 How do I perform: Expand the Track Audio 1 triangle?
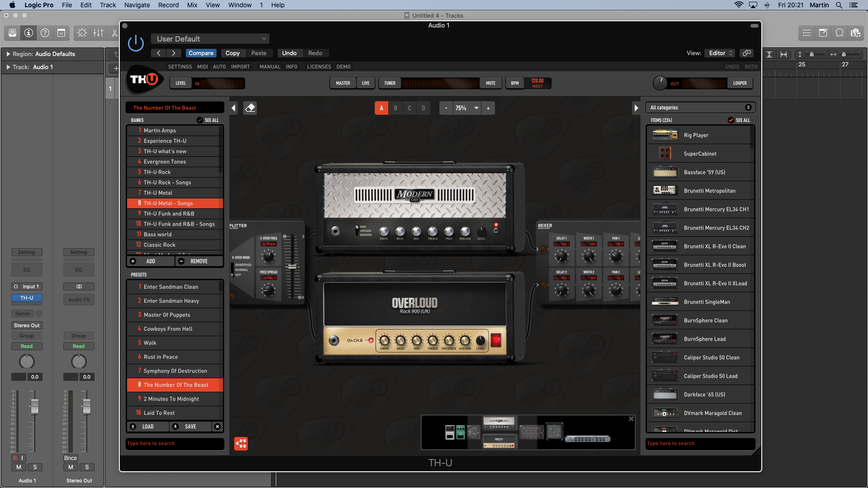pos(8,67)
